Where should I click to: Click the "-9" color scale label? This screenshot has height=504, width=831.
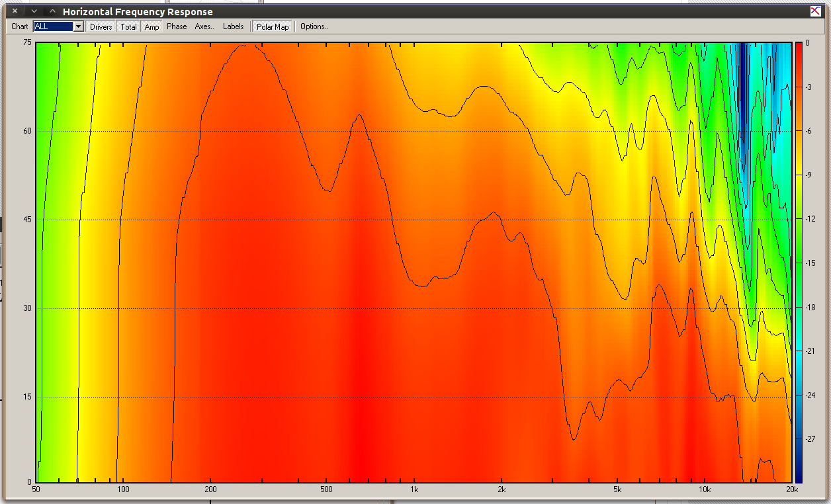click(x=809, y=175)
